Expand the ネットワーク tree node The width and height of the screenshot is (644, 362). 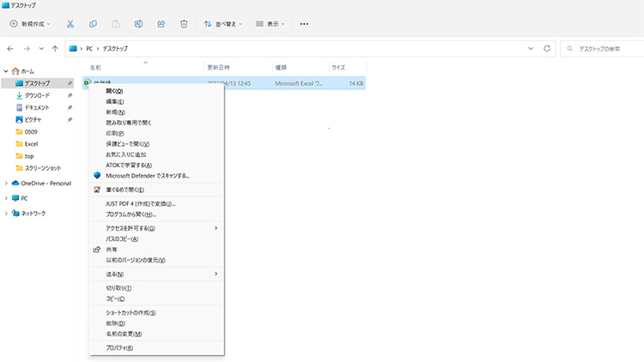coord(6,213)
